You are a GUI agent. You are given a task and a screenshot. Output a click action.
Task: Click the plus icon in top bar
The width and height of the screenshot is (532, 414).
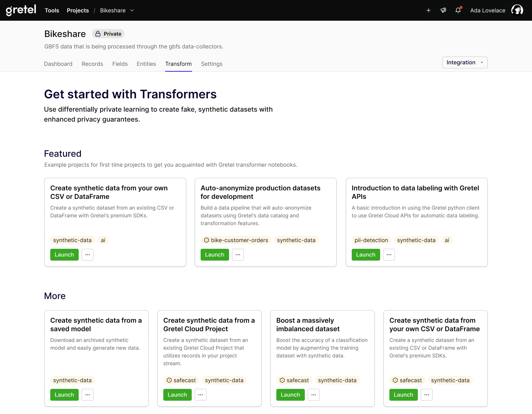(429, 10)
